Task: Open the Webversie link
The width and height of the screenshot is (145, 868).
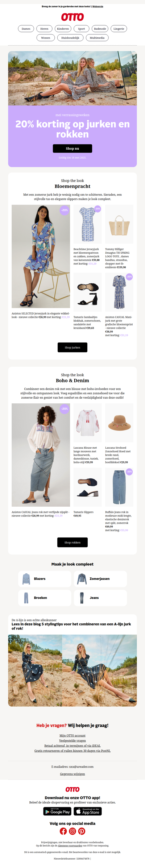Action: [x=98, y=7]
